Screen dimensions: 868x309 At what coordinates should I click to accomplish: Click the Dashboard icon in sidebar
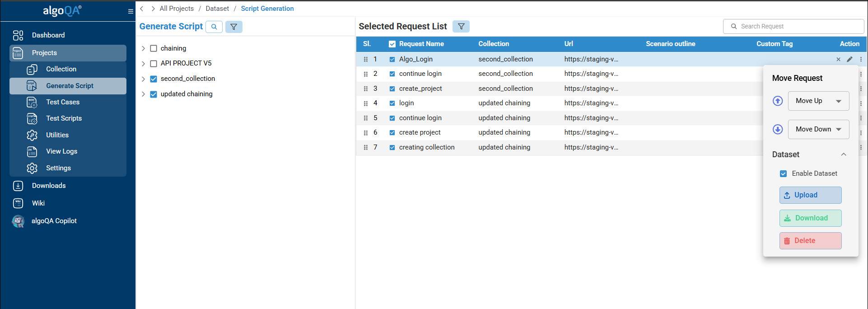(x=18, y=35)
